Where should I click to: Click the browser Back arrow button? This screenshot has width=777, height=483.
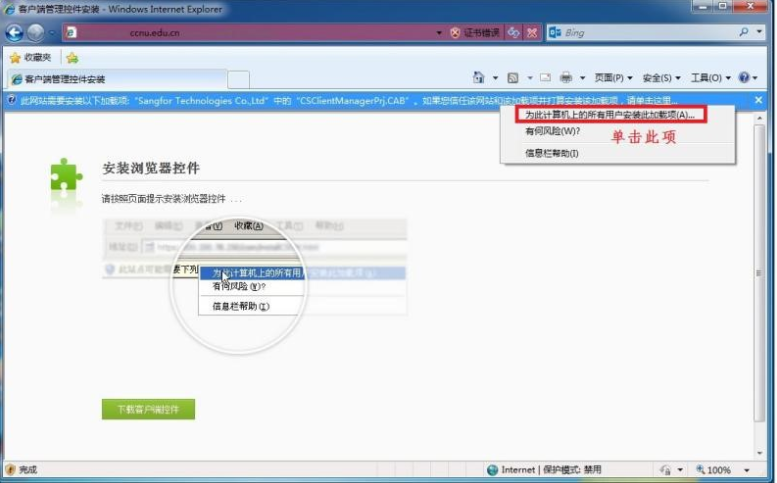pyautogui.click(x=14, y=33)
